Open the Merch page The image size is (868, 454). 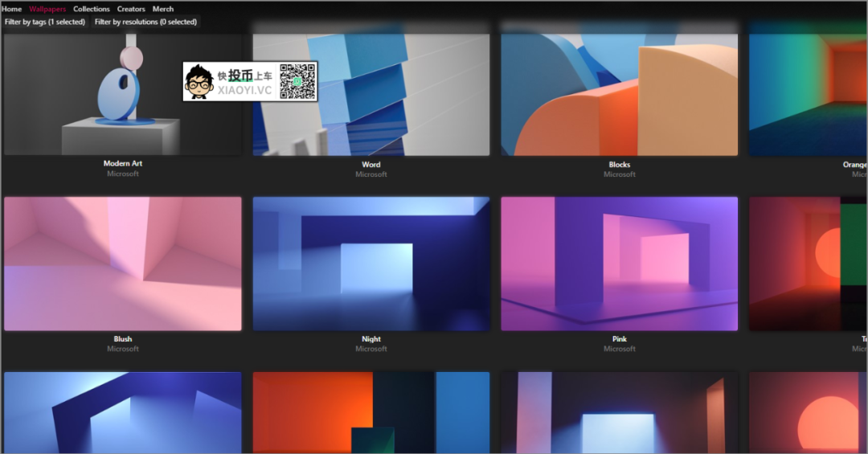coord(162,9)
